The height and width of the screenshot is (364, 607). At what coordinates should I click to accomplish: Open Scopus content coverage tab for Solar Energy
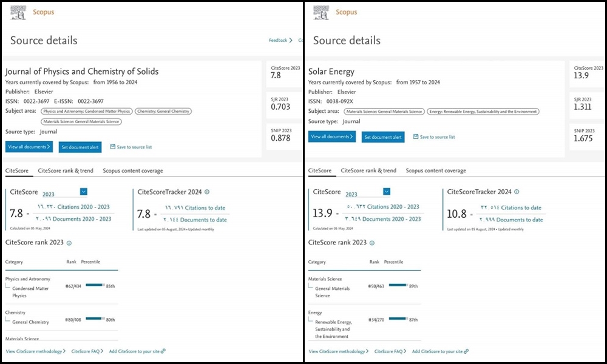click(x=436, y=171)
